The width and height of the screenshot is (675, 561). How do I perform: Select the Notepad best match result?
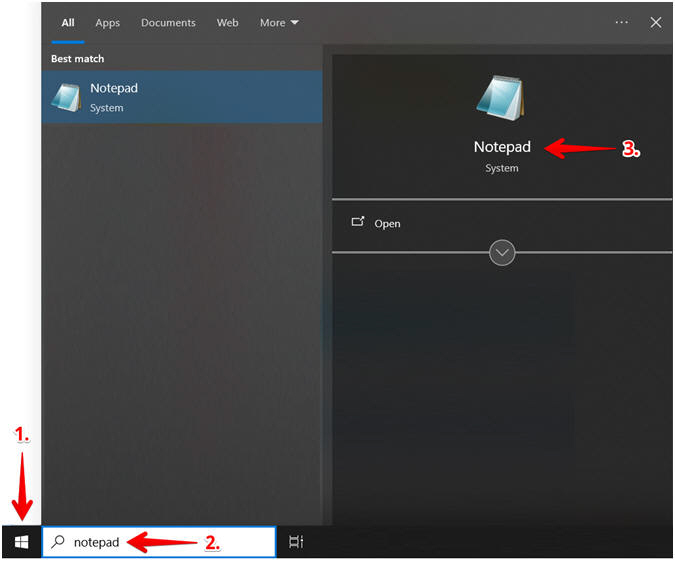[x=182, y=97]
